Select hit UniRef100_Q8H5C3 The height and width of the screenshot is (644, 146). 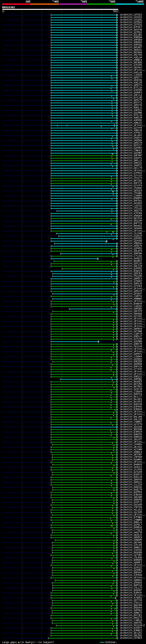tap(131, 278)
